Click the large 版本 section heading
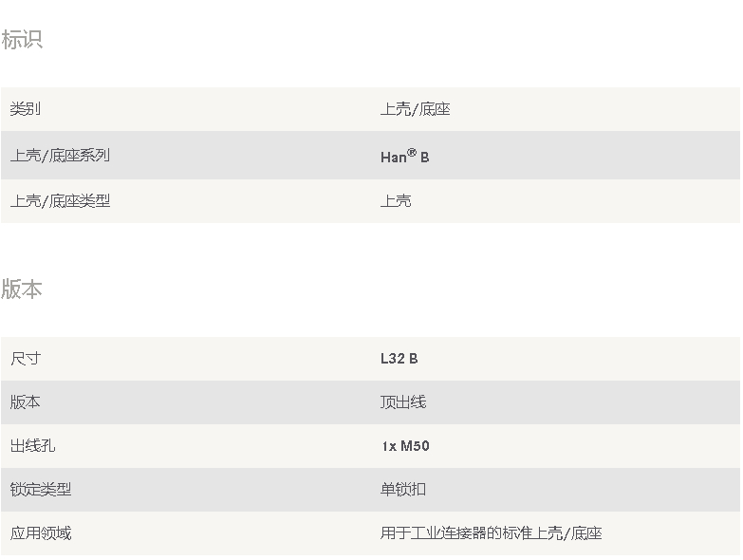The image size is (743, 560). pyautogui.click(x=22, y=289)
